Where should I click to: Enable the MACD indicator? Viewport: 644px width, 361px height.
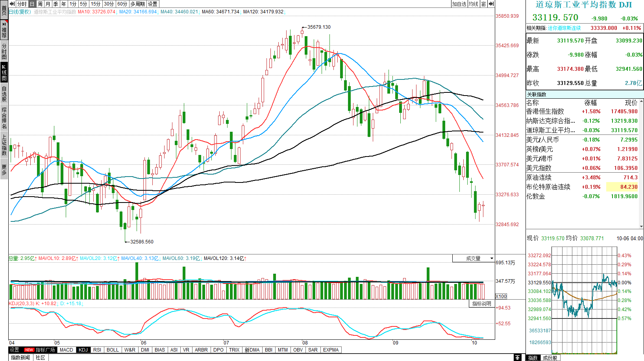(66, 350)
